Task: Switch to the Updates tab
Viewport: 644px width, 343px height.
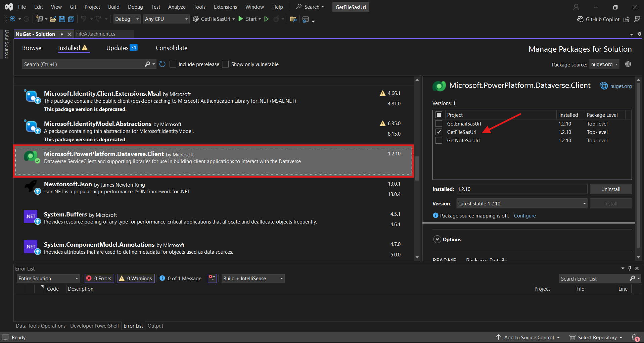Action: (122, 48)
